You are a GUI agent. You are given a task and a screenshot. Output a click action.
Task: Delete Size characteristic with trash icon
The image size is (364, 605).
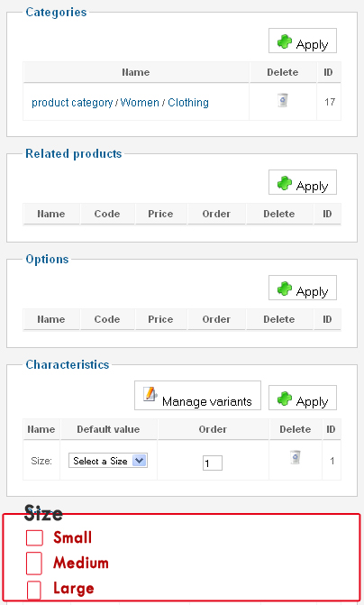click(x=296, y=457)
